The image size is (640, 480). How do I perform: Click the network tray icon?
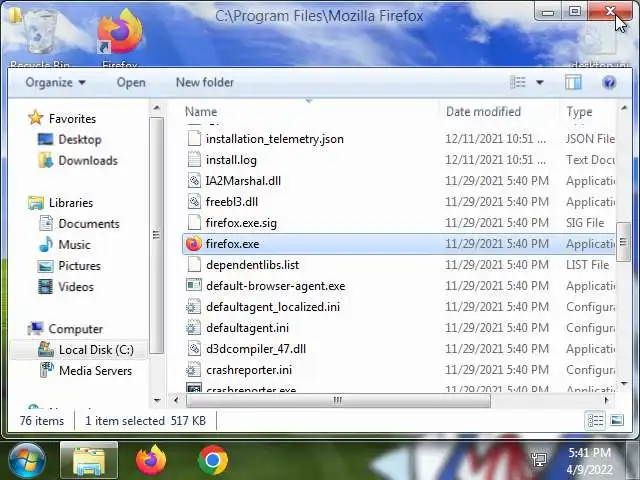[x=539, y=460]
